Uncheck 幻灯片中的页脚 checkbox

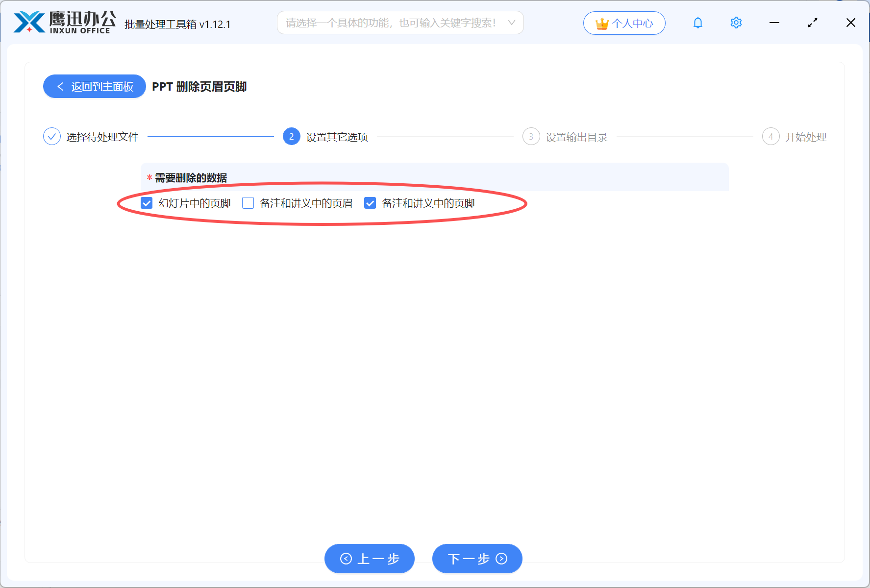[146, 203]
